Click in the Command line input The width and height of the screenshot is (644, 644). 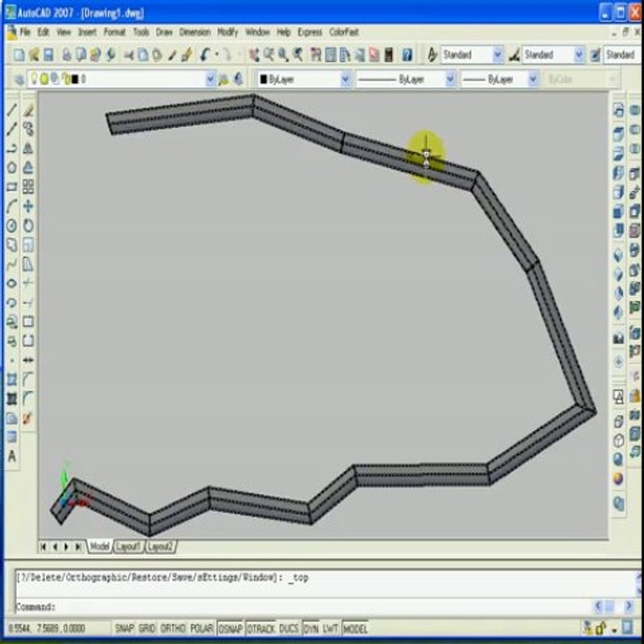click(x=304, y=606)
